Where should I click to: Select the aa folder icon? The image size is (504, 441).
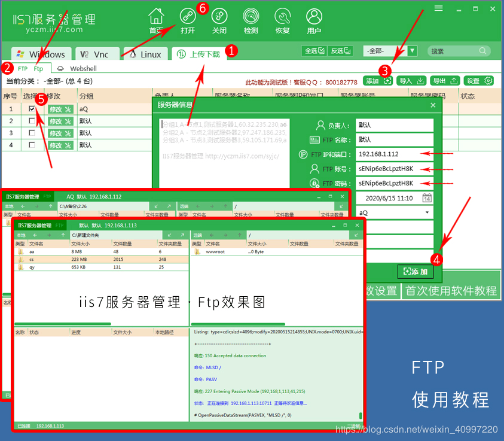point(21,251)
